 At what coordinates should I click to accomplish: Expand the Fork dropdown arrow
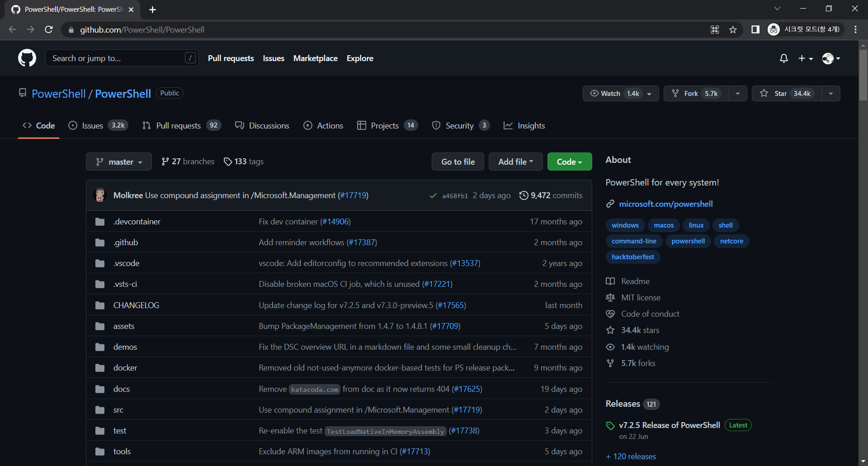tap(738, 94)
